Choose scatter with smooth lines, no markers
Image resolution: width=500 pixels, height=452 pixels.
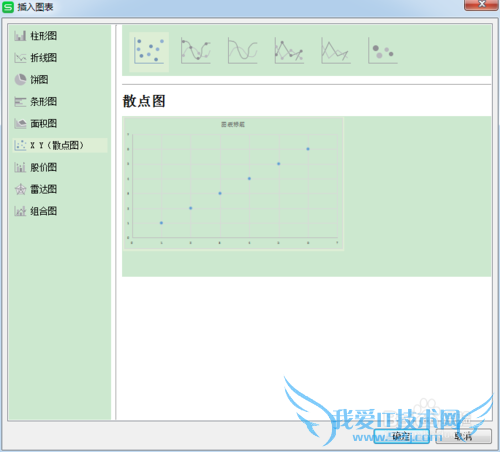[x=242, y=51]
